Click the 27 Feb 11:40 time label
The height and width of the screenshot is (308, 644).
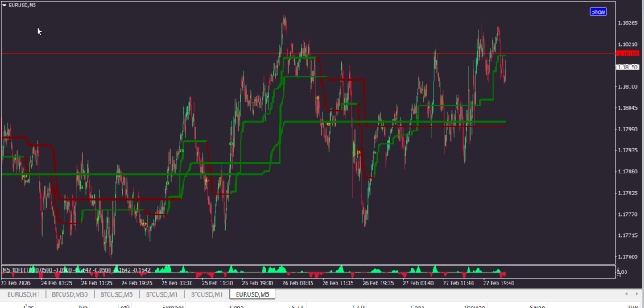point(459,283)
